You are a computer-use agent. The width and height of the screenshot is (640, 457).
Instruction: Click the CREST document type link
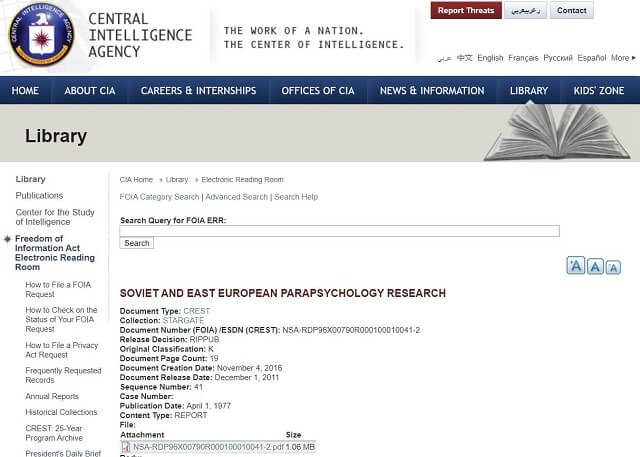(x=196, y=311)
